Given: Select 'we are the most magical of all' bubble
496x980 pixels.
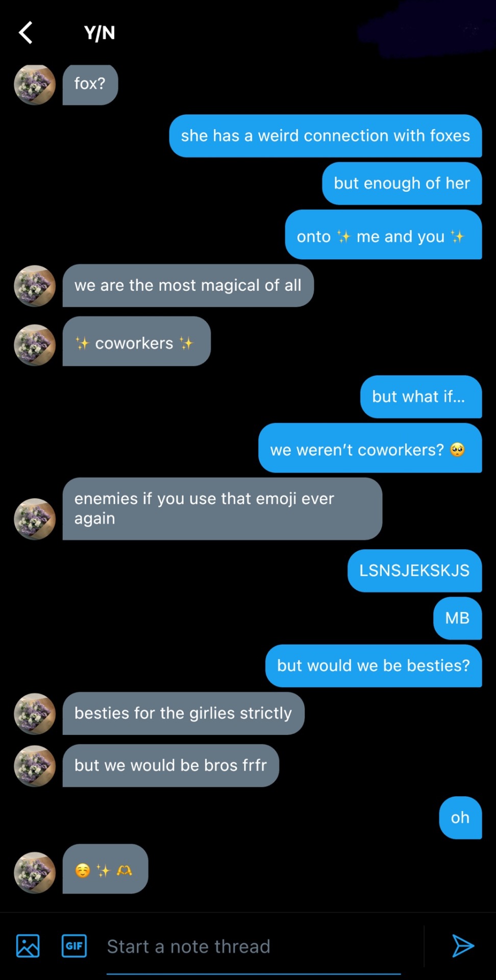Looking at the screenshot, I should 188,285.
